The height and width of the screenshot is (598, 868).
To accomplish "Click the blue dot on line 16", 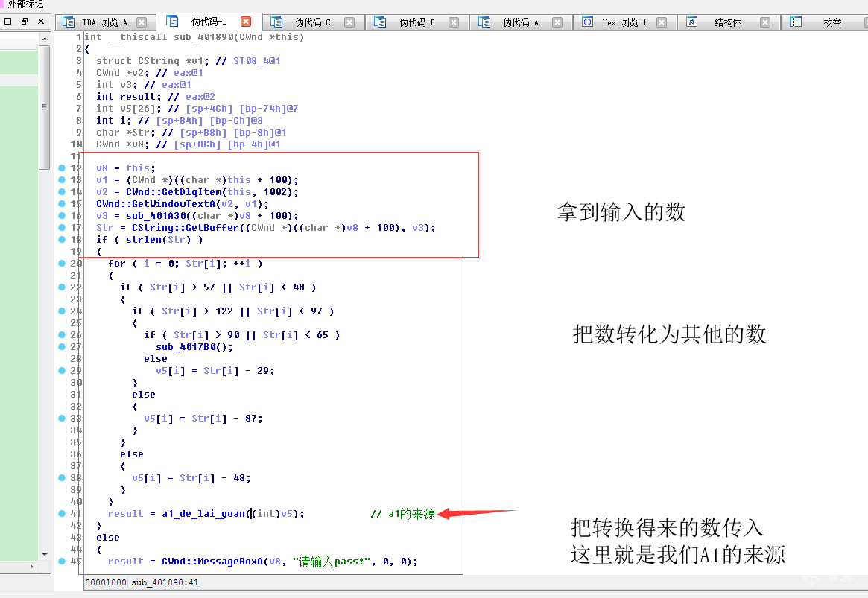I will pyautogui.click(x=62, y=215).
